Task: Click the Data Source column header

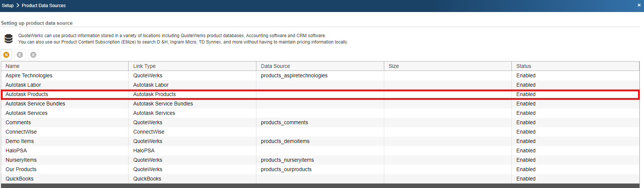Action: (275, 66)
